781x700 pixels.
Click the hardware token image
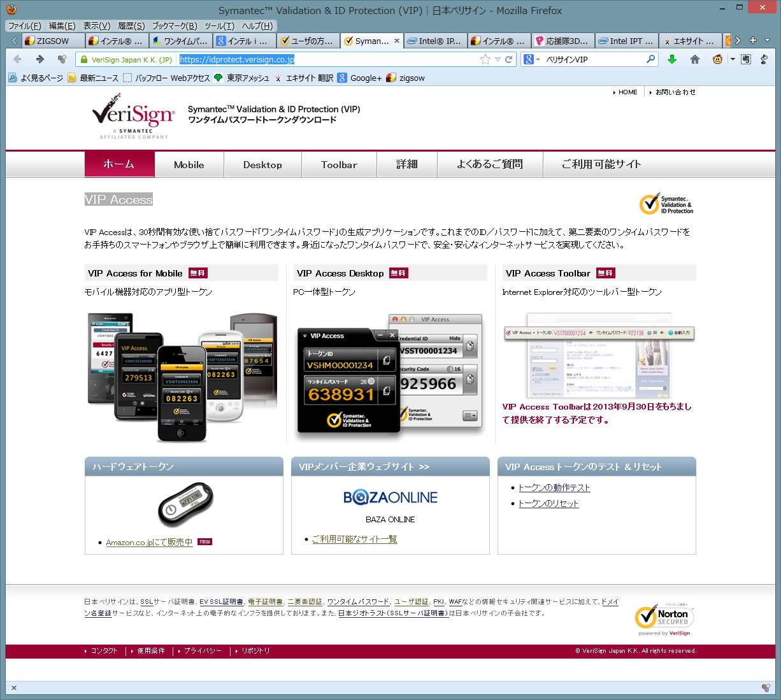pyautogui.click(x=185, y=504)
